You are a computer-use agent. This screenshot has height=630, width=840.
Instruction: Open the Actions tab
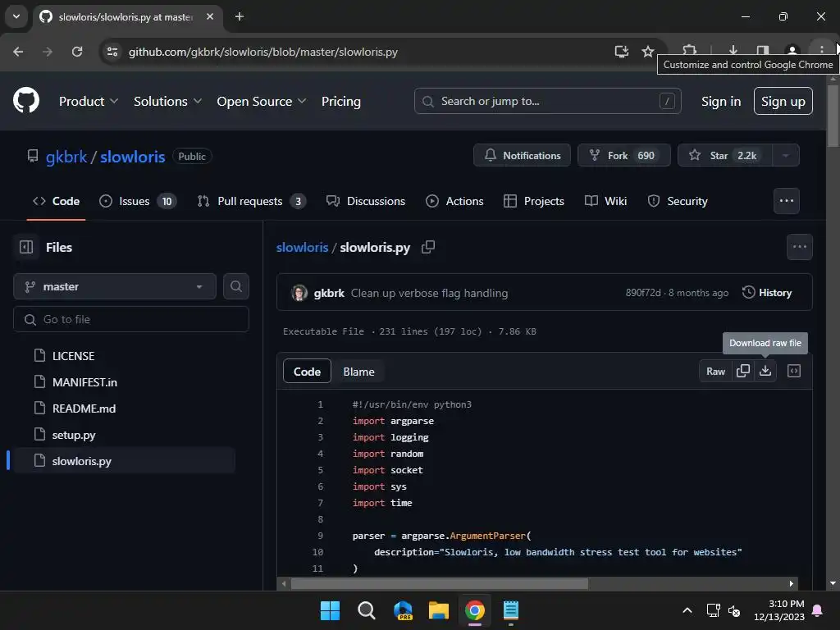(454, 201)
